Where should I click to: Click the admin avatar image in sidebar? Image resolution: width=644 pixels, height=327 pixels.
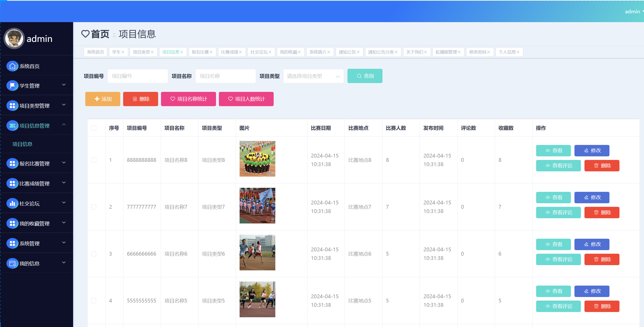pos(14,38)
